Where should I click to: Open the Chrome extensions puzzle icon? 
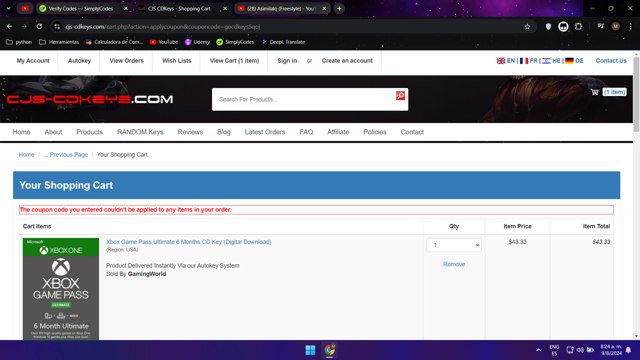click(578, 27)
